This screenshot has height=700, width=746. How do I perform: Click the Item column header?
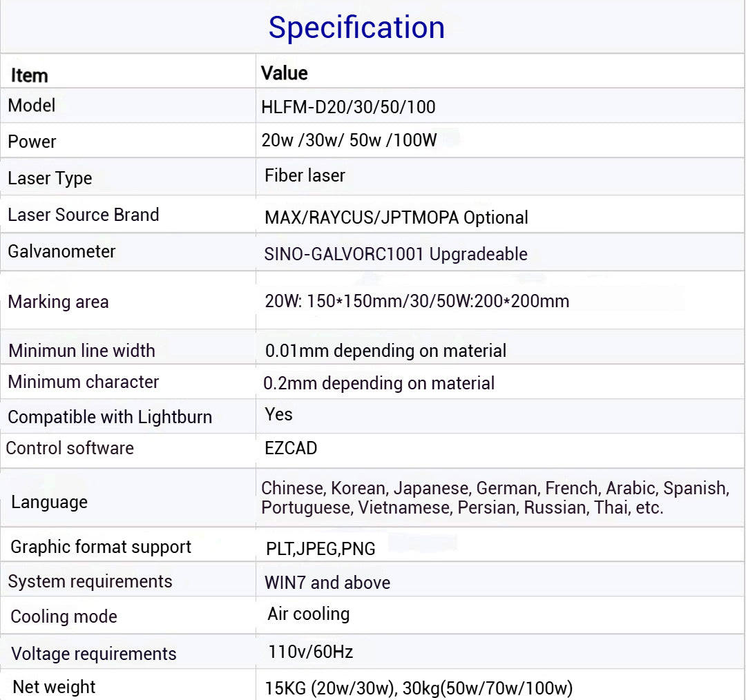[29, 75]
